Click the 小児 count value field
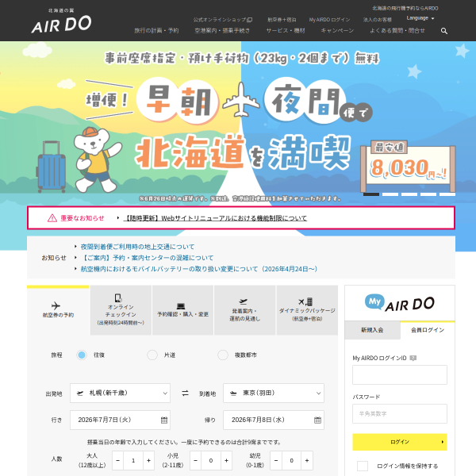This screenshot has width=476, height=476. [211, 460]
